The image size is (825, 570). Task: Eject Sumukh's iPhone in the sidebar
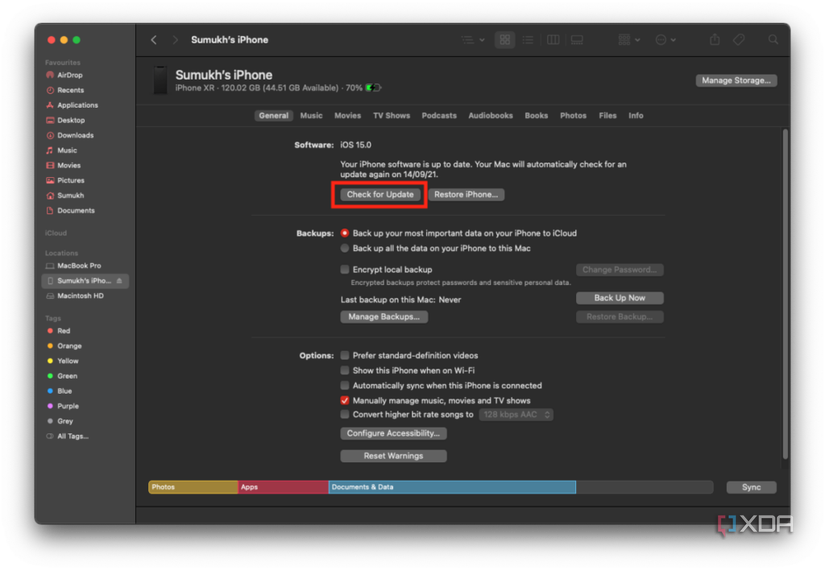click(x=119, y=281)
